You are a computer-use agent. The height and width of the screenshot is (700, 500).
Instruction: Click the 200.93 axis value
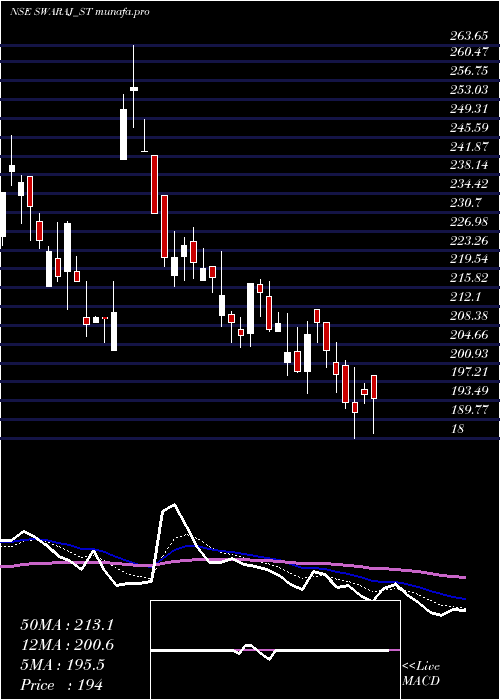click(x=469, y=353)
